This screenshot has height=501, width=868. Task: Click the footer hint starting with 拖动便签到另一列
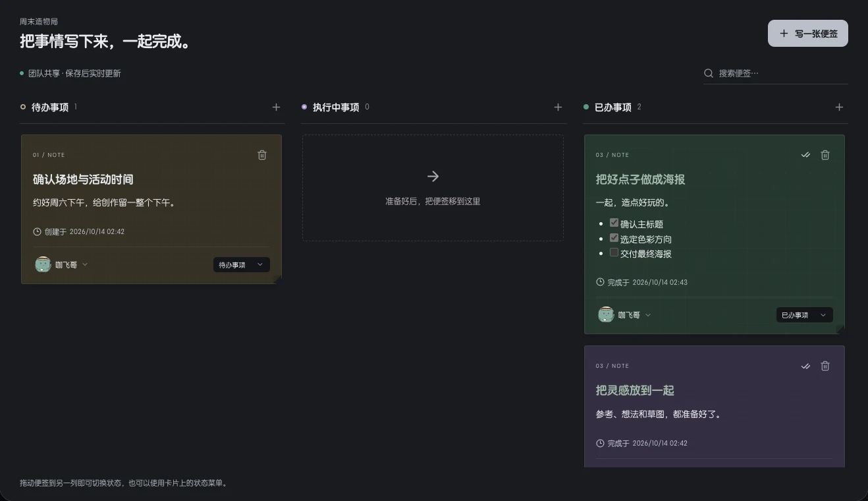pyautogui.click(x=124, y=483)
